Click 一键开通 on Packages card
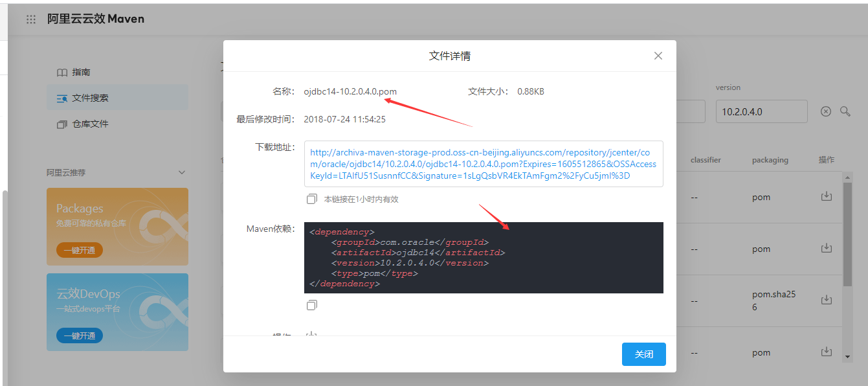Image resolution: width=868 pixels, height=386 pixels. coord(80,250)
